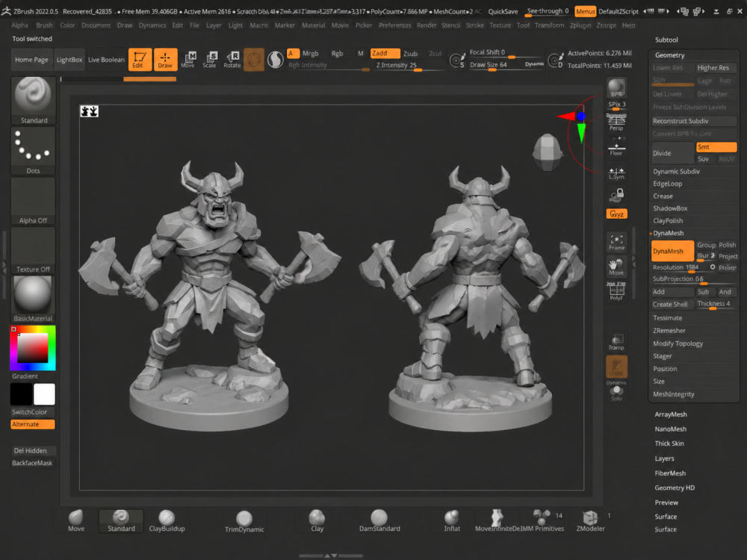Select the MoveInfiniteDepth brush
747x560 pixels.
[x=498, y=520]
